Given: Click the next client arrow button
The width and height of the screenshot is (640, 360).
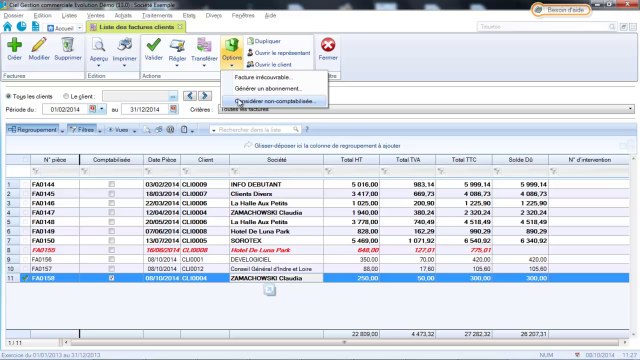Looking at the screenshot, I should tap(205, 96).
